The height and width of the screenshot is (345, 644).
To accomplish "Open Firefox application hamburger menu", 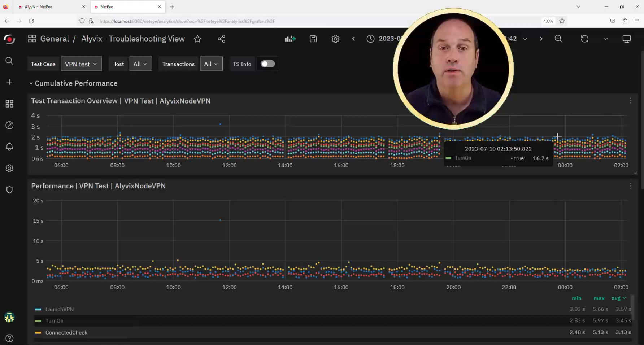I will click(637, 21).
